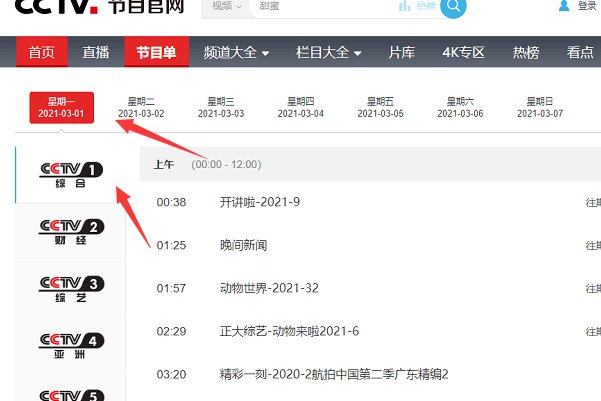Open program 动物世界-2021-32

coord(269,288)
